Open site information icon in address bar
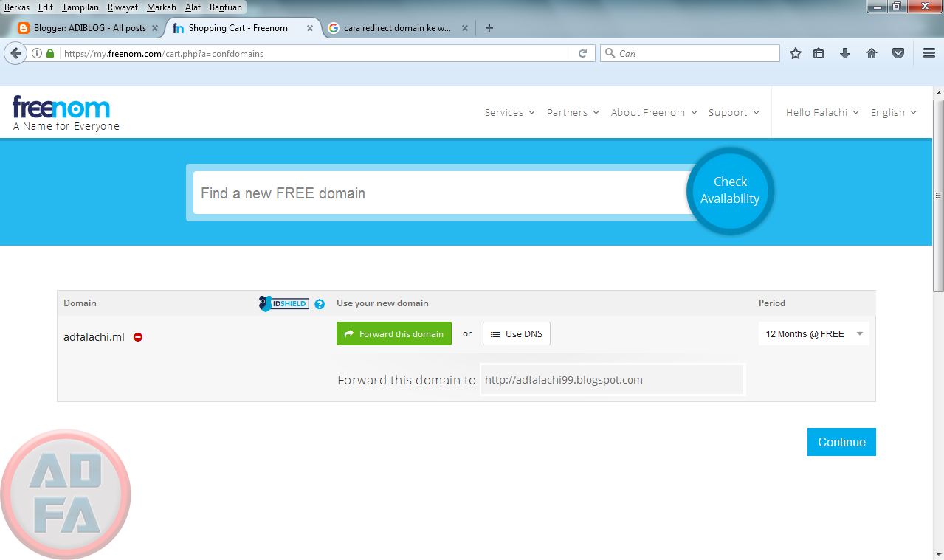The height and width of the screenshot is (560, 944). (37, 53)
